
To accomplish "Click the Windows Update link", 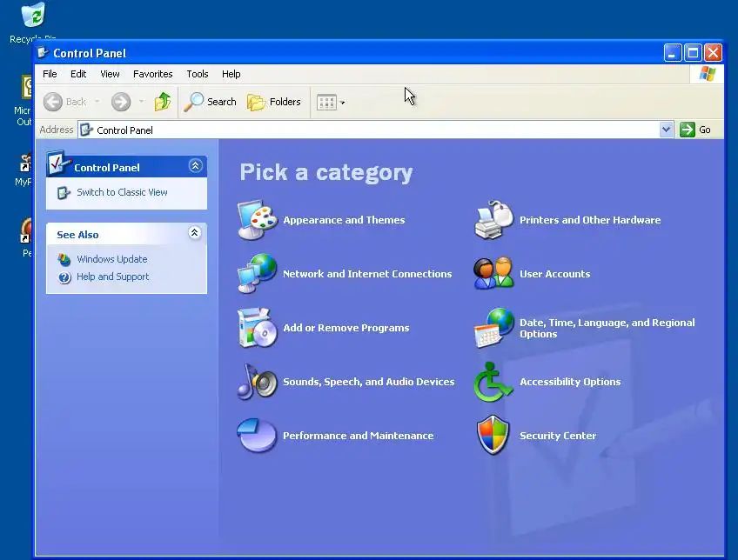I will (x=112, y=259).
